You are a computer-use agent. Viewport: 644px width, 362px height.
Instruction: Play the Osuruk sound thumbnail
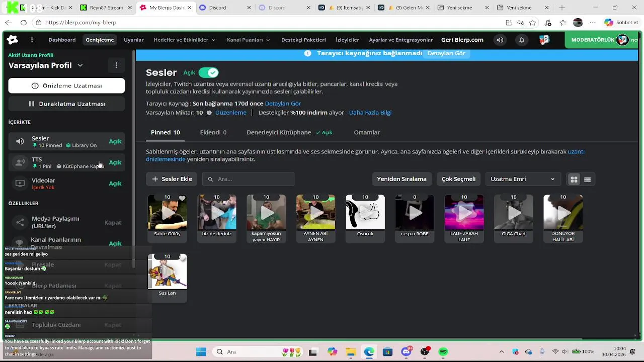pyautogui.click(x=365, y=212)
